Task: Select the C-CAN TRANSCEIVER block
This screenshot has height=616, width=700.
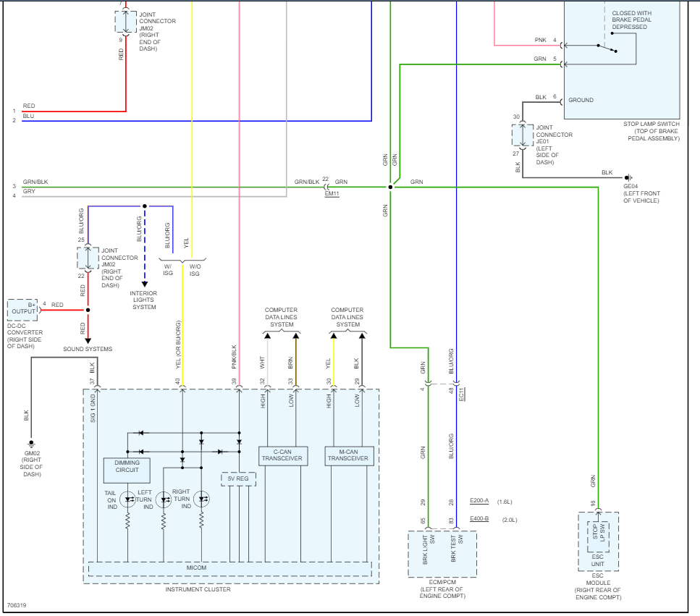Action: pyautogui.click(x=283, y=456)
